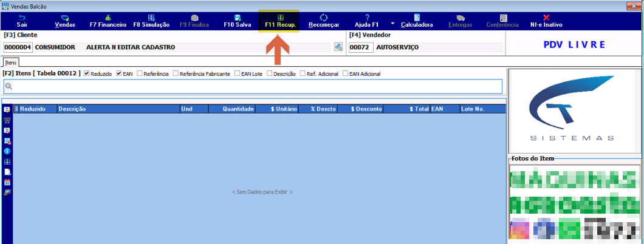
Task: Click the EAN column header
Action: tap(444, 109)
